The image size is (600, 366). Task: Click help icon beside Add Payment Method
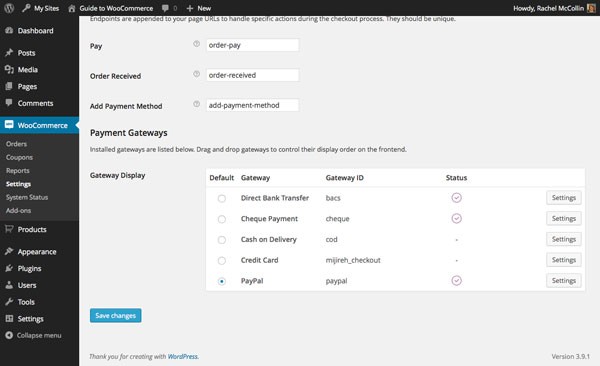tap(196, 104)
